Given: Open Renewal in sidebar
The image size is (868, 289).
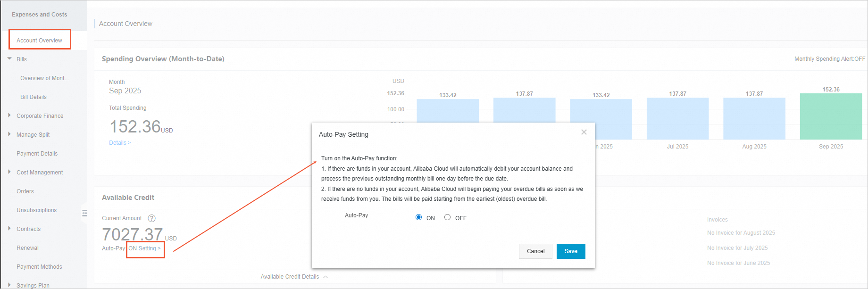Looking at the screenshot, I should [x=27, y=248].
